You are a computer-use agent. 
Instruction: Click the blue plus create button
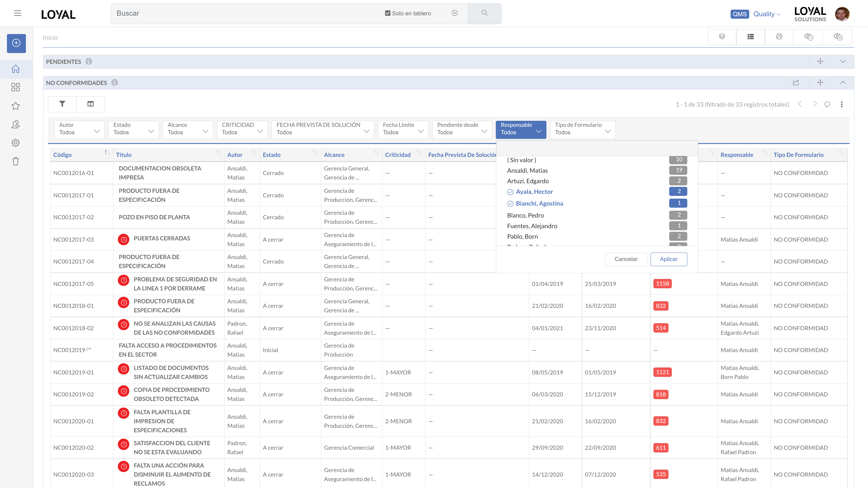(x=16, y=43)
